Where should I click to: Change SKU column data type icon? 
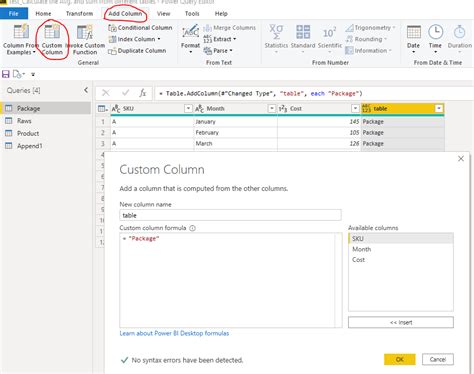coord(116,109)
